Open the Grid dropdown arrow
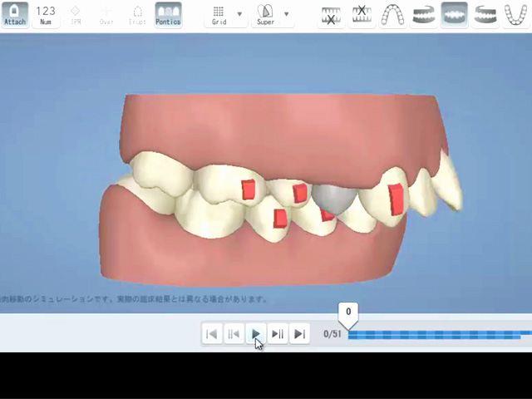 coord(240,14)
